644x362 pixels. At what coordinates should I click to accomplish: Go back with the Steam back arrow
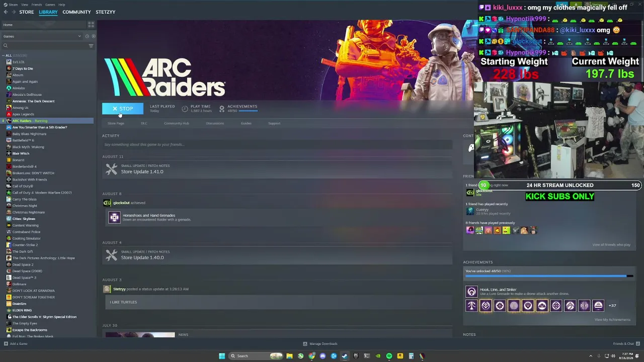point(6,12)
